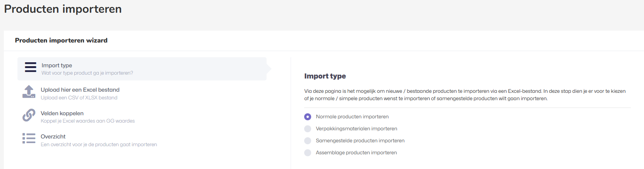Jump to the Overzicht step title
The width and height of the screenshot is (644, 169).
pos(53,137)
